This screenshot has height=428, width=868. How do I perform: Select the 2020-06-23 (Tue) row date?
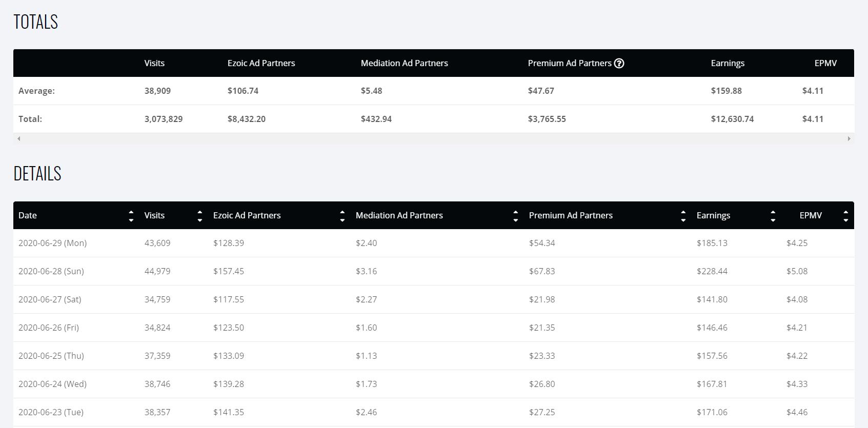pos(51,412)
